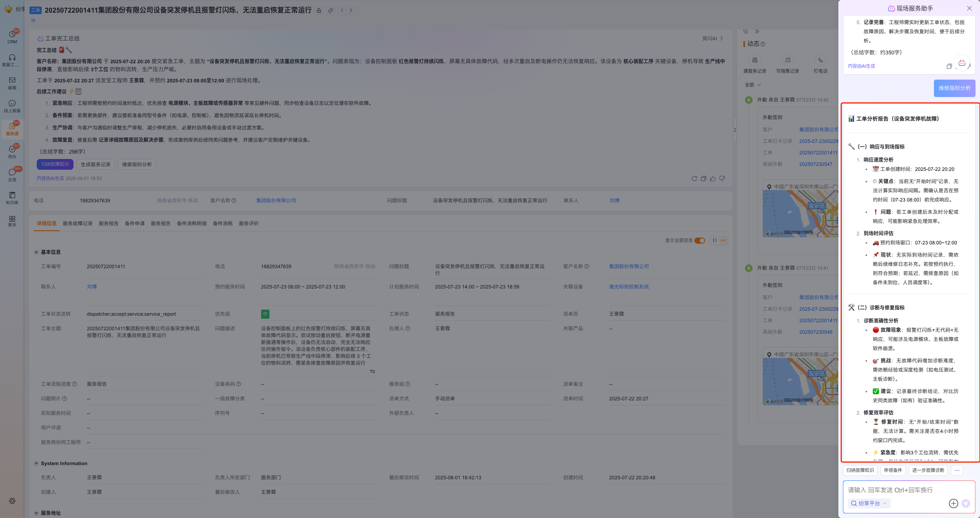Copy the AI assistant reply content

click(949, 66)
